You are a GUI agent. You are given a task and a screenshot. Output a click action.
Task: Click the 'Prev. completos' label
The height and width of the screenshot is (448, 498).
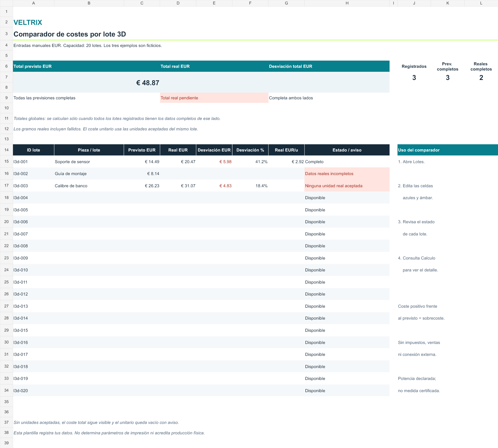[447, 66]
